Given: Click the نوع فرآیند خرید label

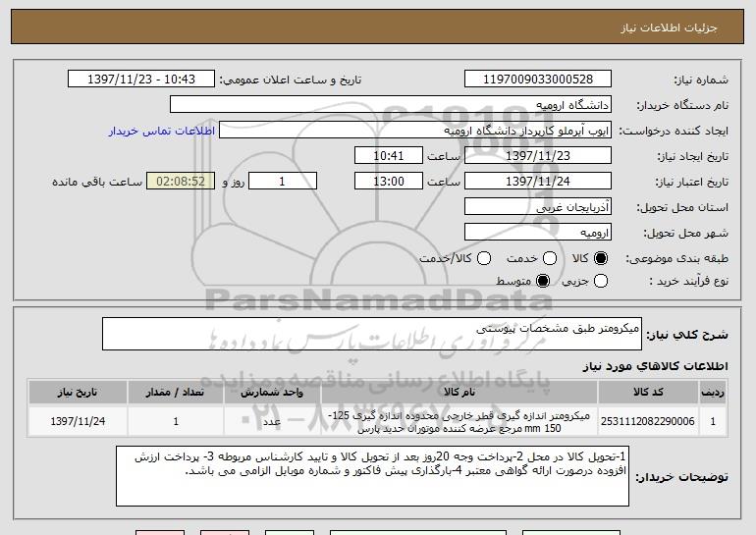Looking at the screenshot, I should pos(688,282).
